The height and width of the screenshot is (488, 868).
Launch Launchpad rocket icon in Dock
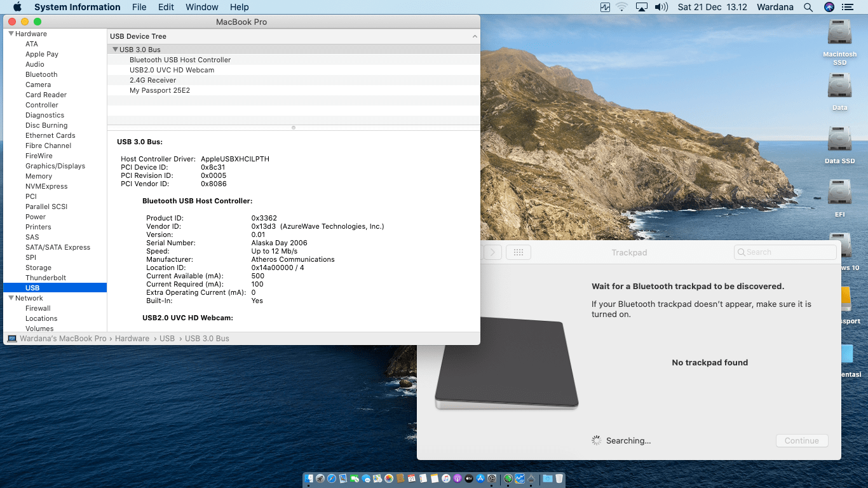(x=320, y=478)
